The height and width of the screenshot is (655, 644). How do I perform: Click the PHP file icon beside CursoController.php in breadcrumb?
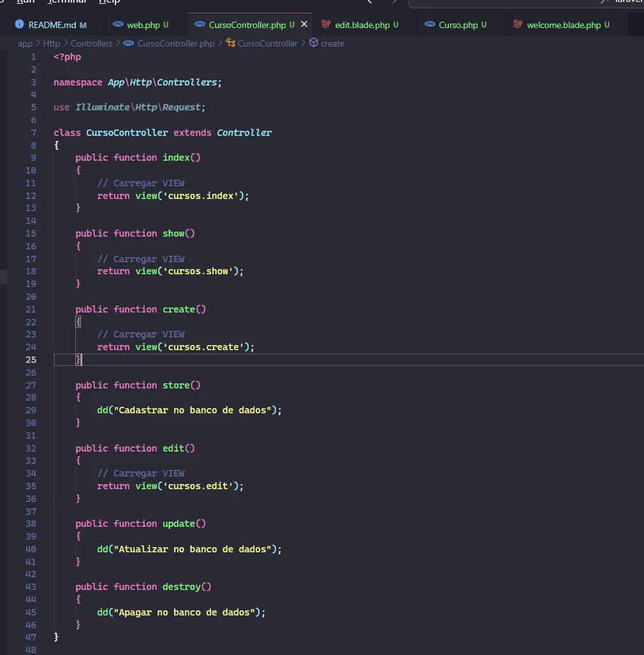coord(128,43)
